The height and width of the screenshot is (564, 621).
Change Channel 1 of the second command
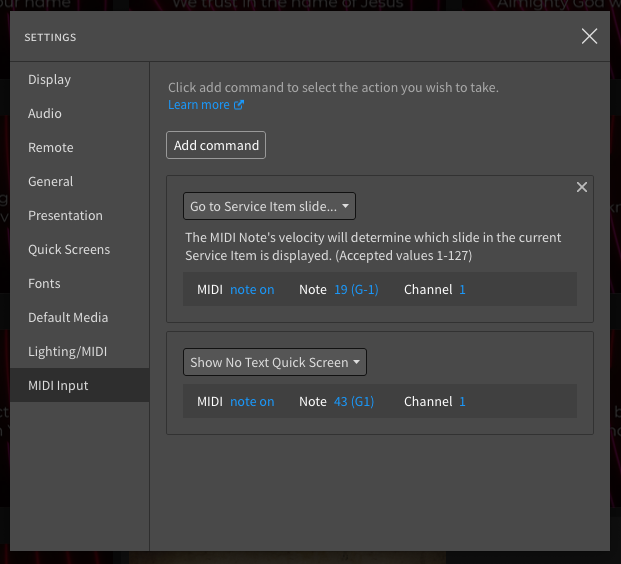[462, 402]
